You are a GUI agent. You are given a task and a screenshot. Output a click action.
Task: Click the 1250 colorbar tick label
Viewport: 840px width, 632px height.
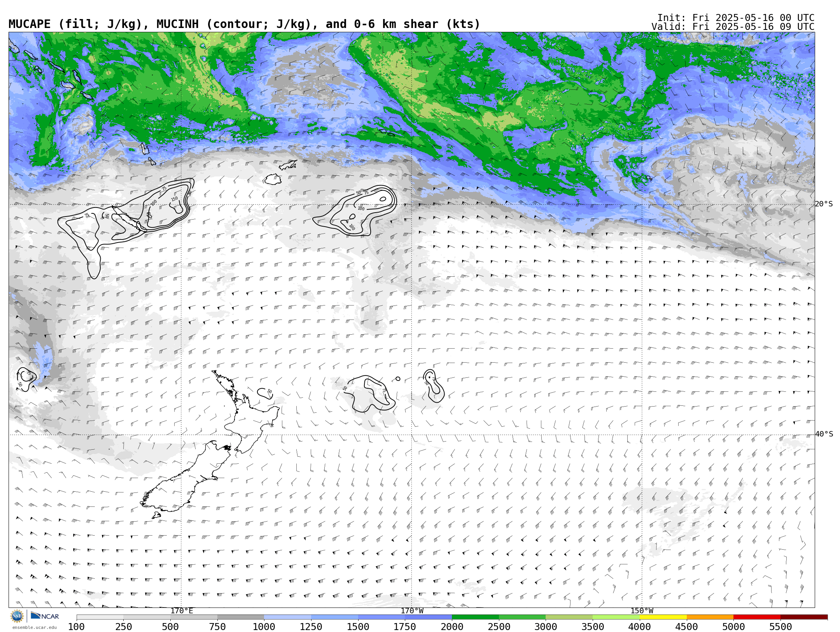coord(311,627)
